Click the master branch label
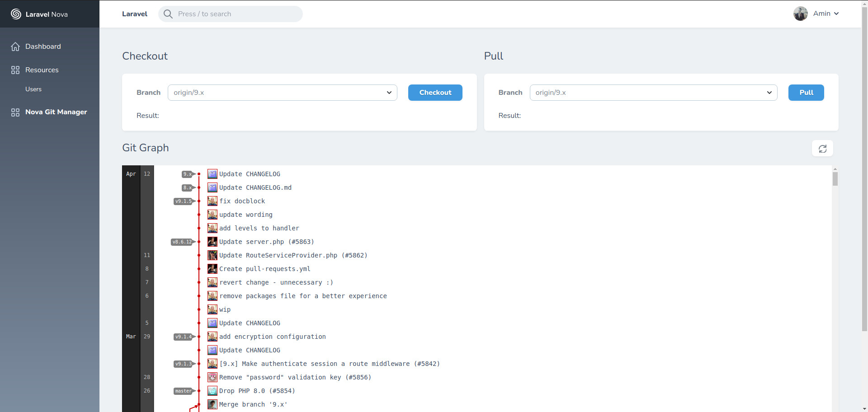868x412 pixels. [x=184, y=391]
